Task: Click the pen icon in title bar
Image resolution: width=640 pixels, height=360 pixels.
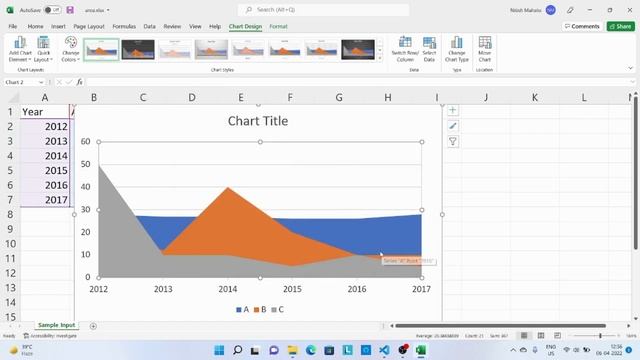Action: [x=570, y=10]
